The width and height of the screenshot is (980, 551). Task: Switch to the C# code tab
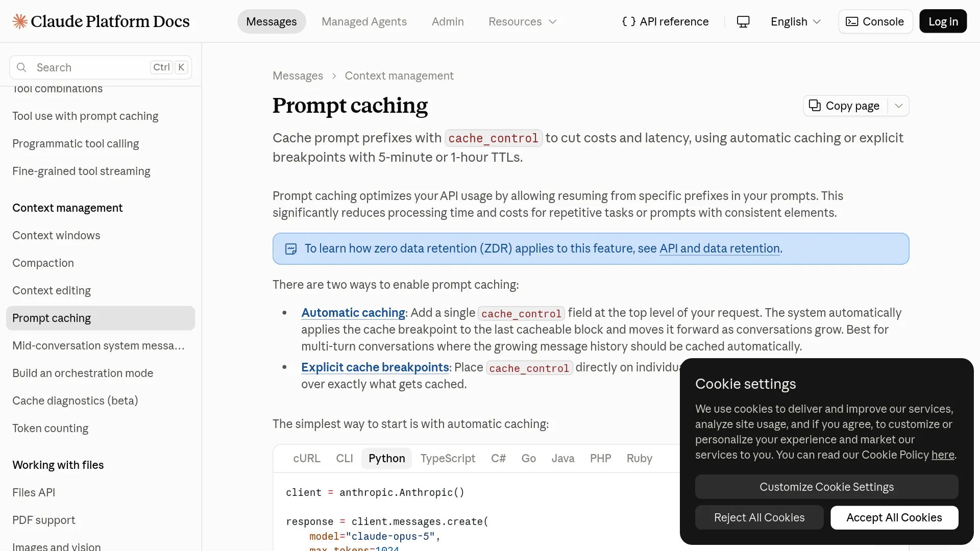pyautogui.click(x=498, y=458)
